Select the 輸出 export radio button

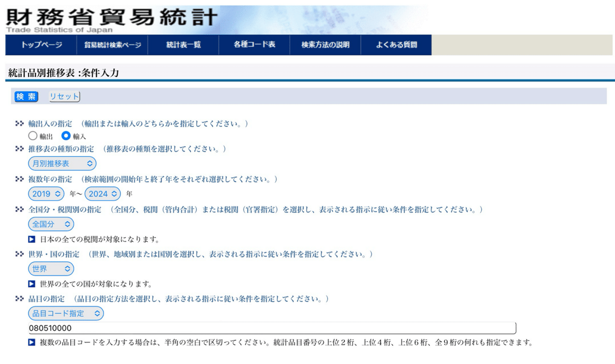tap(33, 136)
